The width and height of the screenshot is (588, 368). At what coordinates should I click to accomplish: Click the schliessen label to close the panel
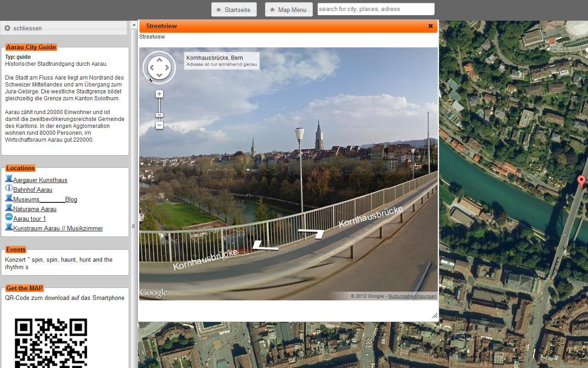coord(28,29)
